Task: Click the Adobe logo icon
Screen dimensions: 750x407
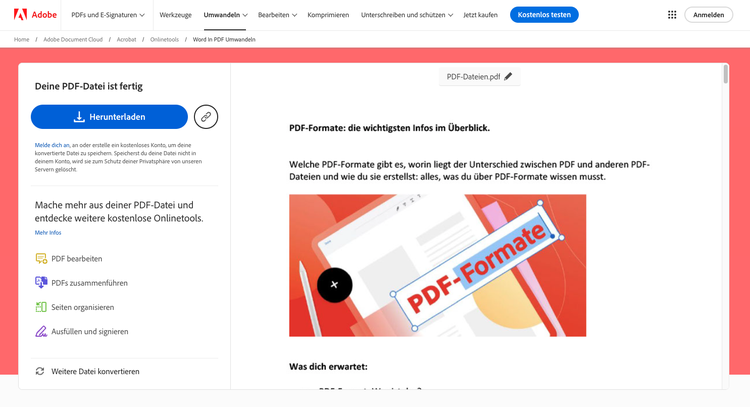Action: click(20, 14)
